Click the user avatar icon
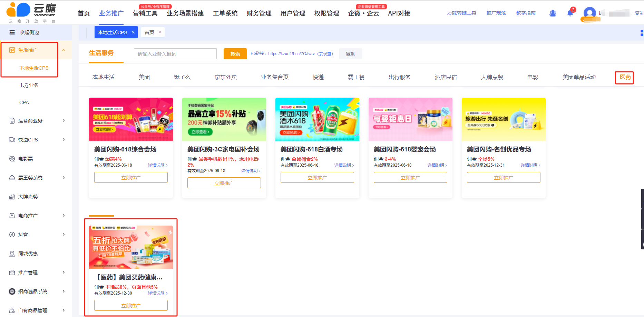 click(x=589, y=14)
